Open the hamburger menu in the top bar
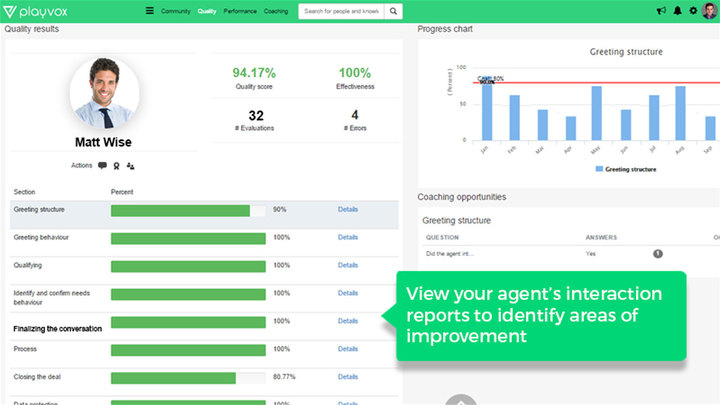Screen dimensions: 720x405 click(150, 11)
